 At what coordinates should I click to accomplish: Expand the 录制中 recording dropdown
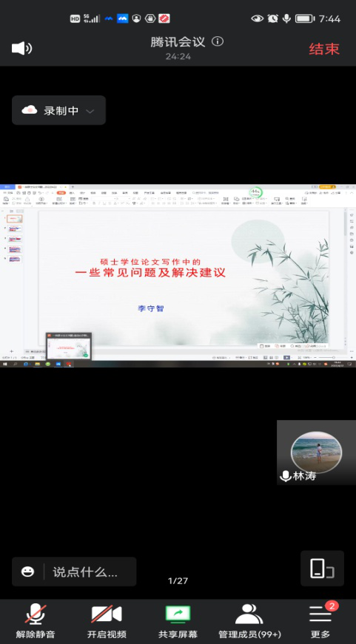coord(90,111)
